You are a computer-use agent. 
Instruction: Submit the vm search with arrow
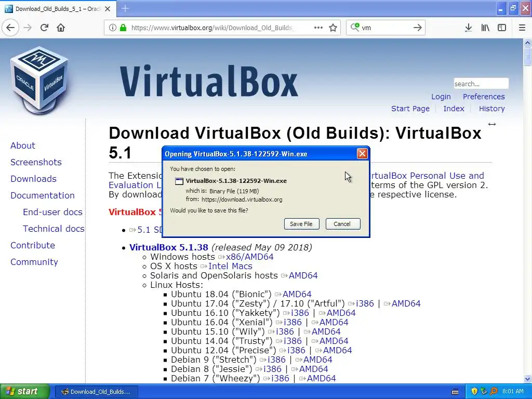click(417, 28)
